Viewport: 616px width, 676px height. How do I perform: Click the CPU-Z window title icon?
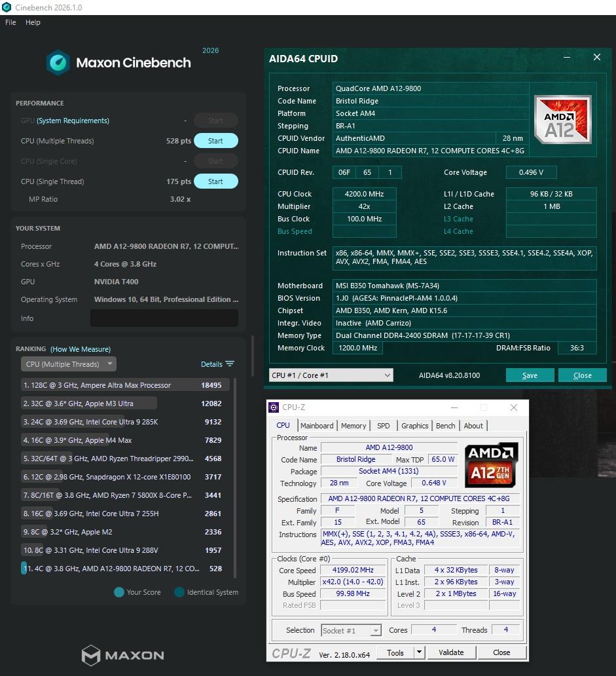click(274, 407)
